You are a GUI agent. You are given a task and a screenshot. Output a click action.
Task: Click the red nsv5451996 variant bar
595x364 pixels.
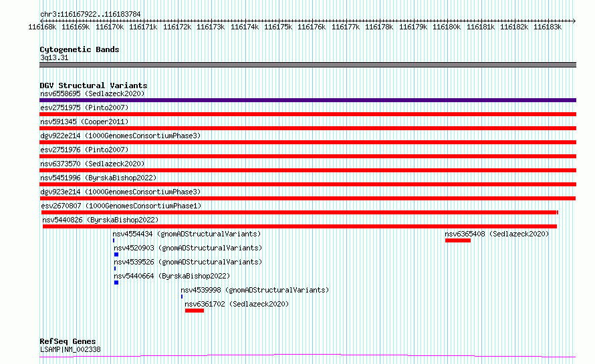coord(308,184)
